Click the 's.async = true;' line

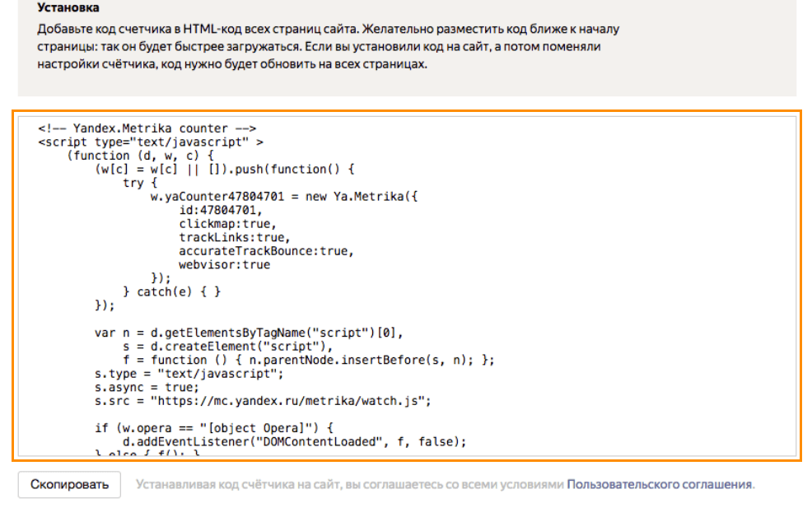click(x=147, y=387)
